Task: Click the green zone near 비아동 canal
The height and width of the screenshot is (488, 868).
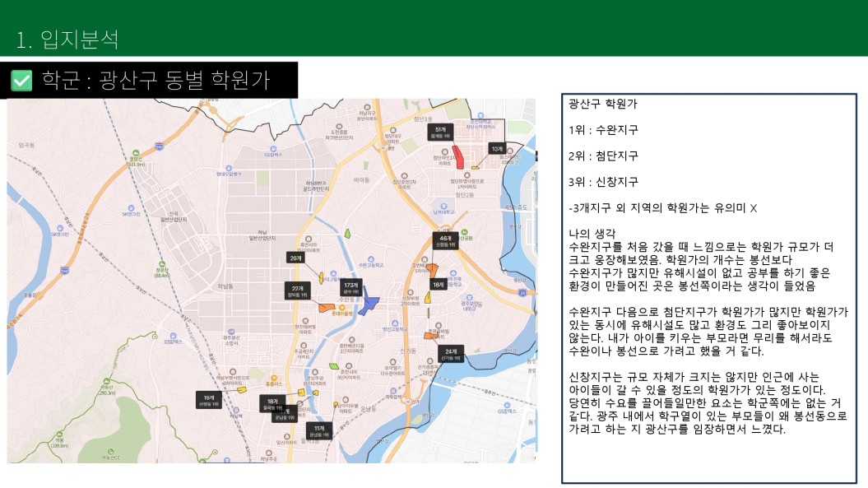Action: (x=348, y=233)
